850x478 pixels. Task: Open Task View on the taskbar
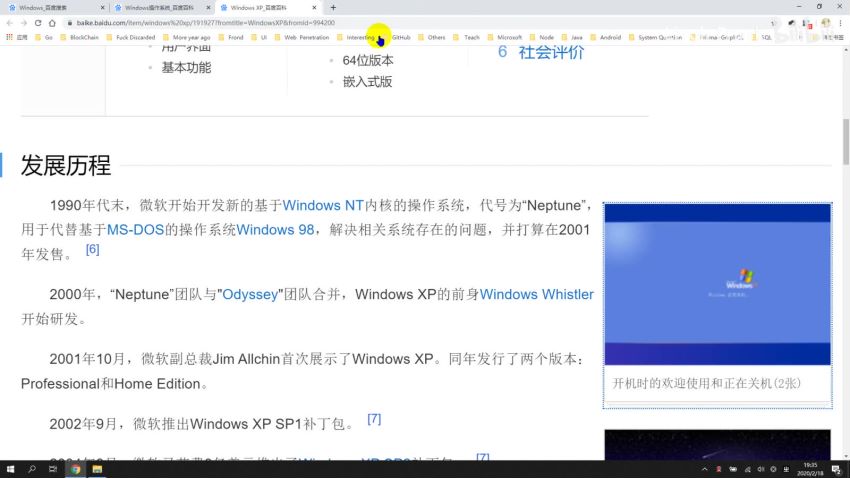(x=53, y=469)
